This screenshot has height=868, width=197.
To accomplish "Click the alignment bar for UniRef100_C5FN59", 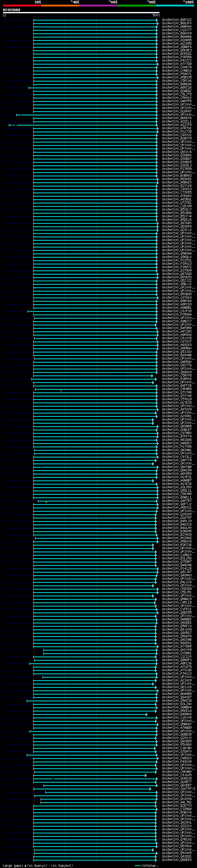I will (x=96, y=389).
